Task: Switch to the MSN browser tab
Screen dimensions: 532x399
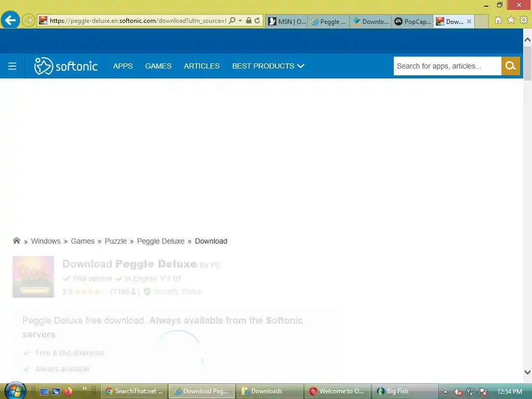Action: pos(287,21)
